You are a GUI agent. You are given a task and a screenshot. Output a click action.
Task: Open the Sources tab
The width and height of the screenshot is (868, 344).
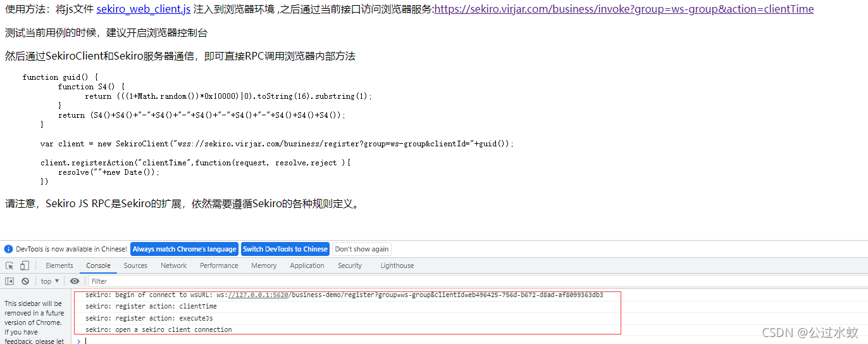[135, 265]
